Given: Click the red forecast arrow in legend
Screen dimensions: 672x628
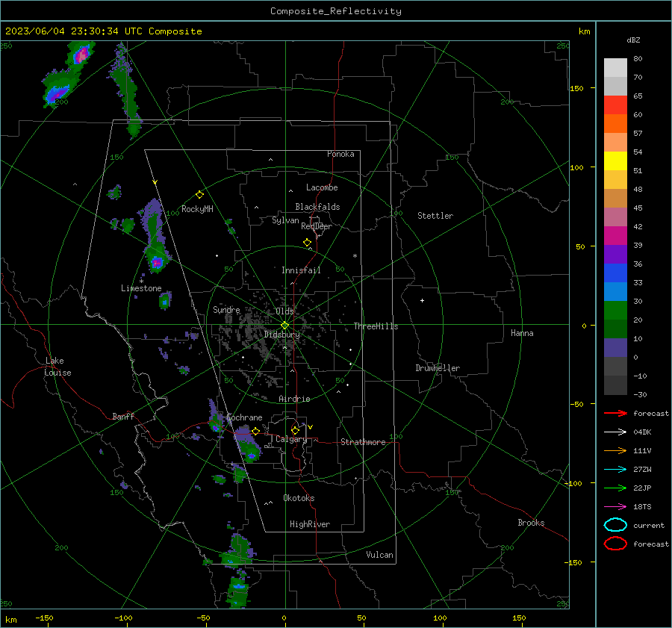Looking at the screenshot, I should coord(615,413).
